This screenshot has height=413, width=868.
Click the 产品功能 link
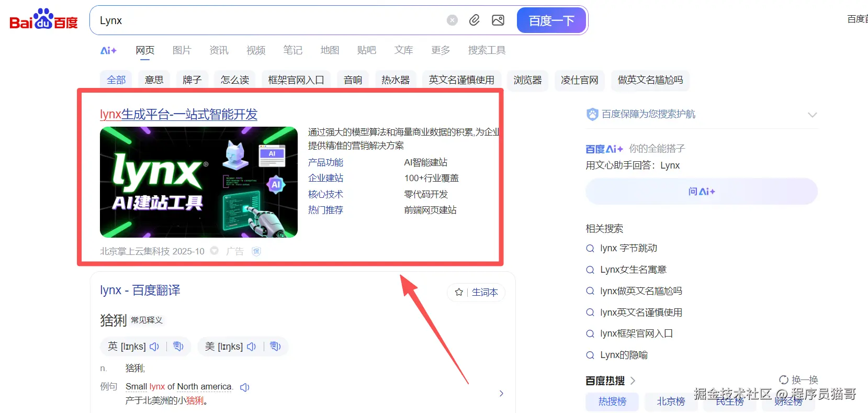[325, 163]
